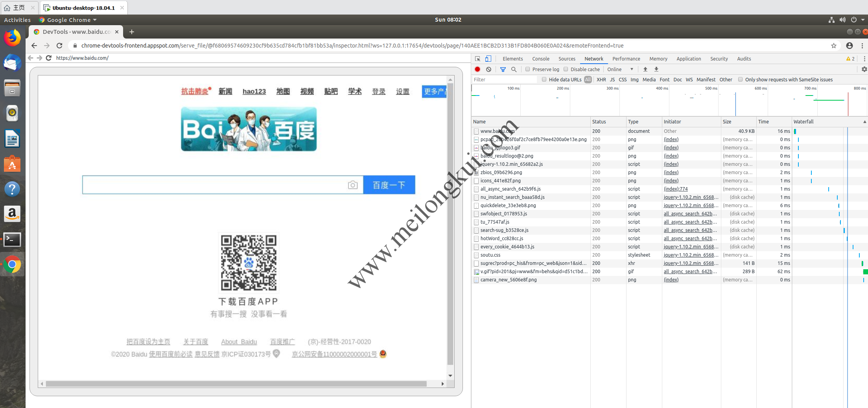Open Activities overview
The width and height of the screenshot is (868, 408).
pos(17,20)
